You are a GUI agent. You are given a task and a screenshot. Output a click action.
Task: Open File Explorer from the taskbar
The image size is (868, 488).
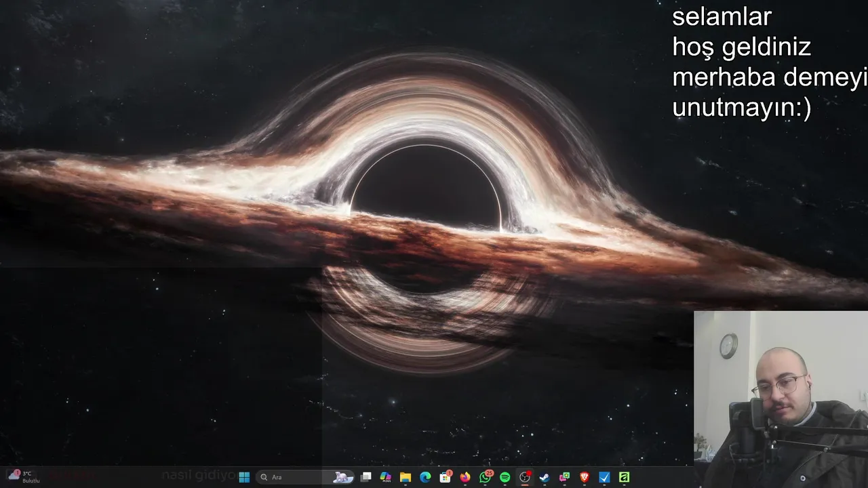point(406,477)
